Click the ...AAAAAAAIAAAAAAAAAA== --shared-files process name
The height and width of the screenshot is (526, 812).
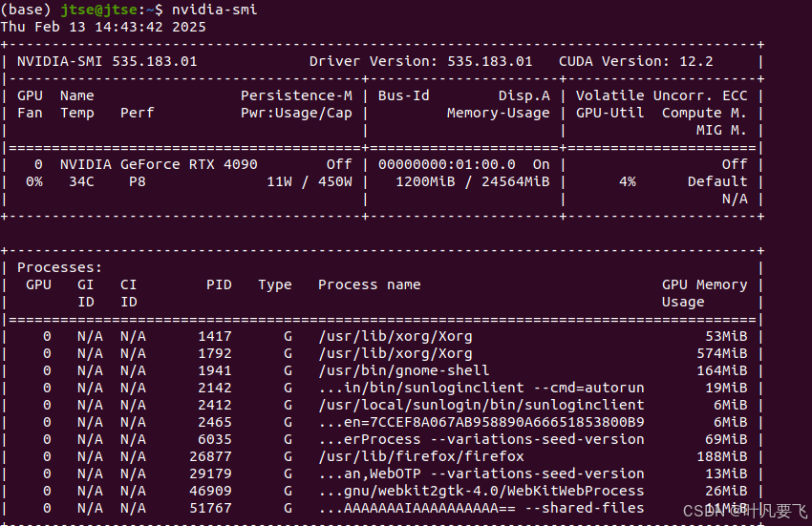[481, 508]
